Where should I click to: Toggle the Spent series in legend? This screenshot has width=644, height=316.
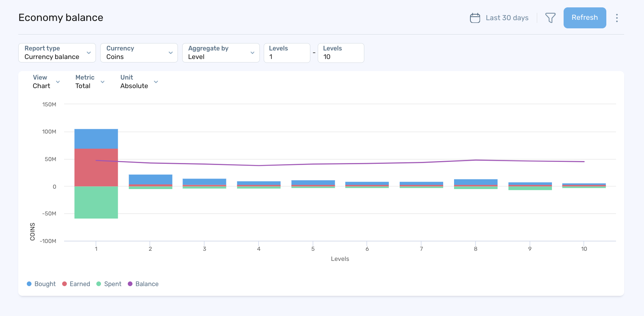pos(109,284)
